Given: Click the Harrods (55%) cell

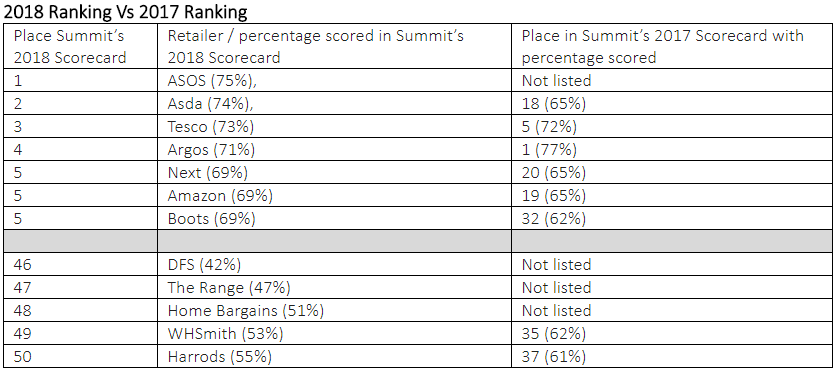Looking at the screenshot, I should (x=334, y=356).
